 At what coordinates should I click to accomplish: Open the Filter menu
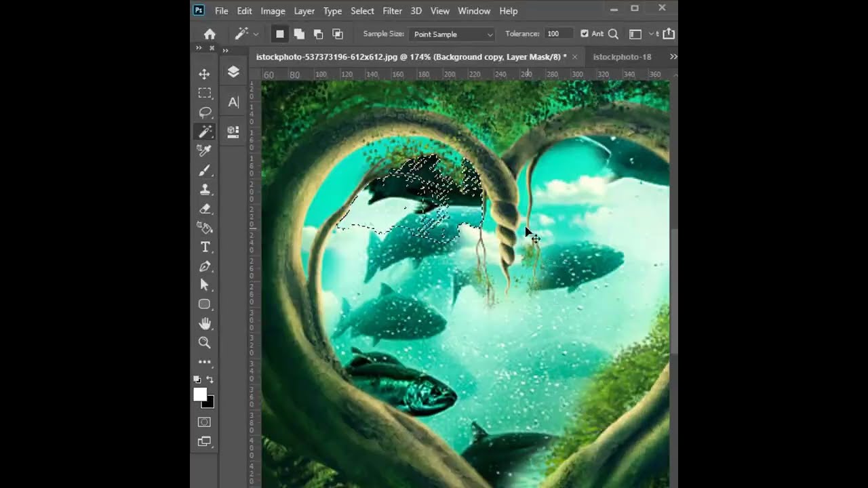click(392, 11)
